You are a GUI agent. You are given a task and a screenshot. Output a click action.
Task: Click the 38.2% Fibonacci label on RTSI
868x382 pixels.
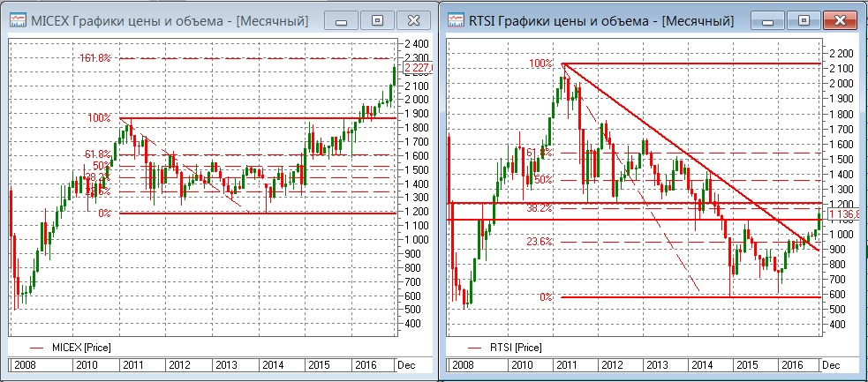pyautogui.click(x=540, y=209)
